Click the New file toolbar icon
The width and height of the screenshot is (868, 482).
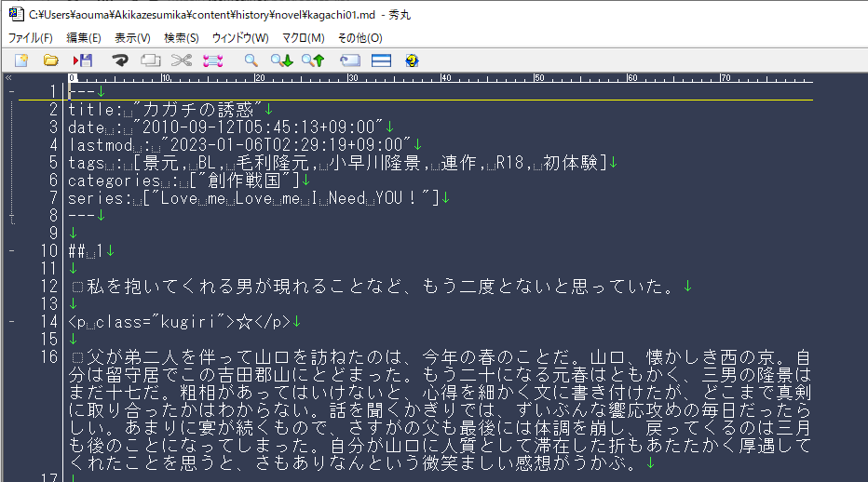point(21,60)
